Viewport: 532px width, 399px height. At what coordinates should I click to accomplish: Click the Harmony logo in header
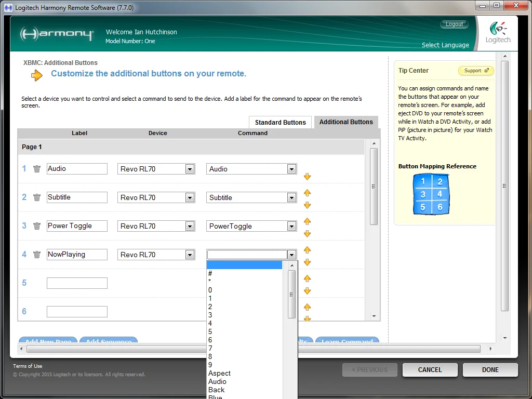tap(57, 34)
